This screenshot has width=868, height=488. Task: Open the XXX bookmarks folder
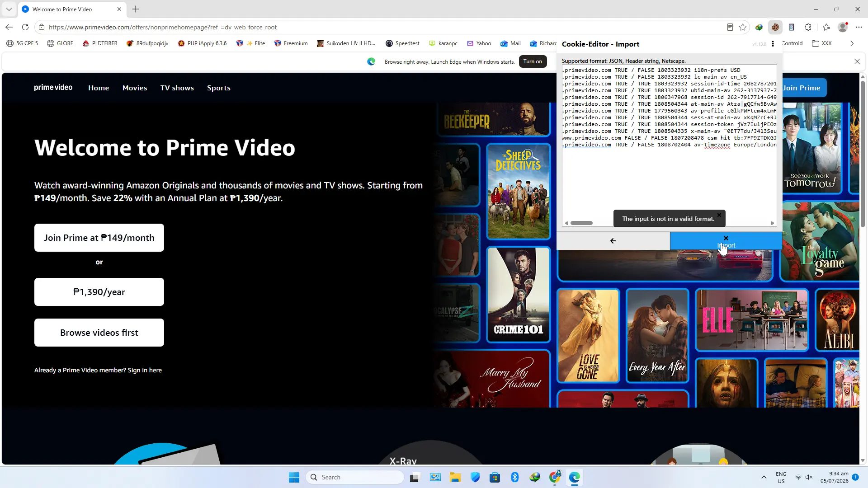click(x=822, y=43)
